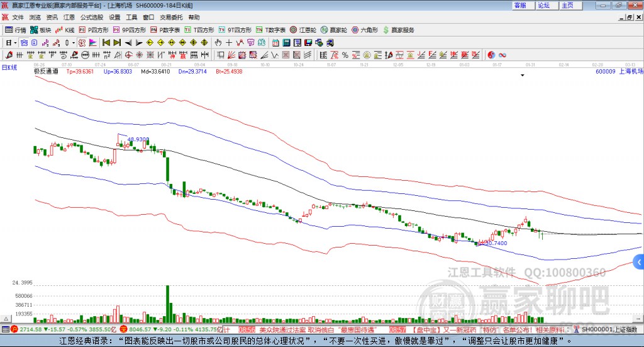Switch to the K线 candlestick chart
The width and height of the screenshot is (644, 347).
click(x=65, y=30)
